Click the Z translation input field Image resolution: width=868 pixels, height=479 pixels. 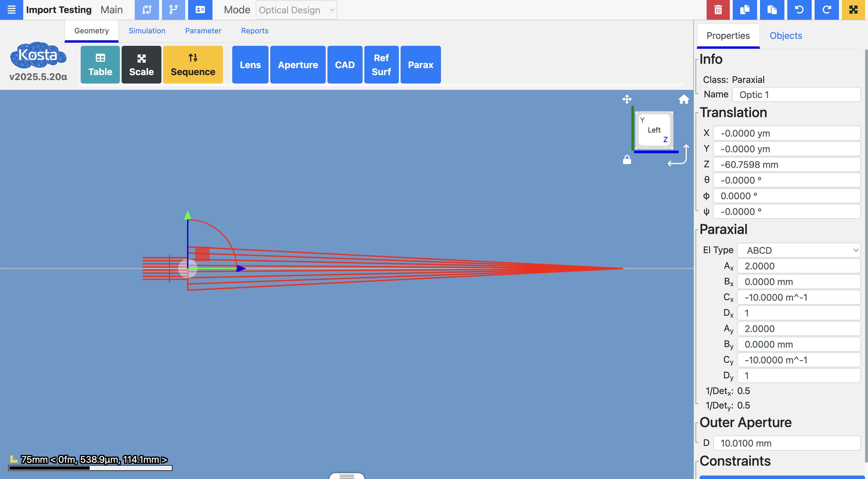[786, 165]
